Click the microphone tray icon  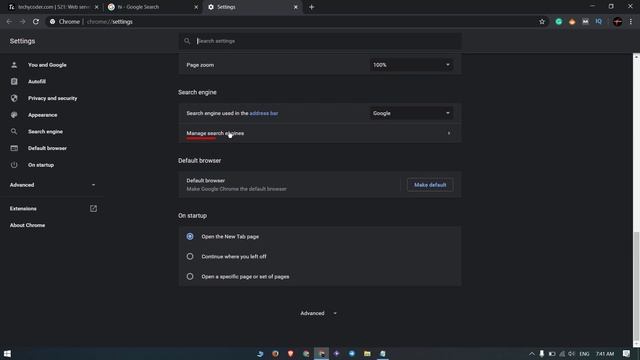coord(542,353)
